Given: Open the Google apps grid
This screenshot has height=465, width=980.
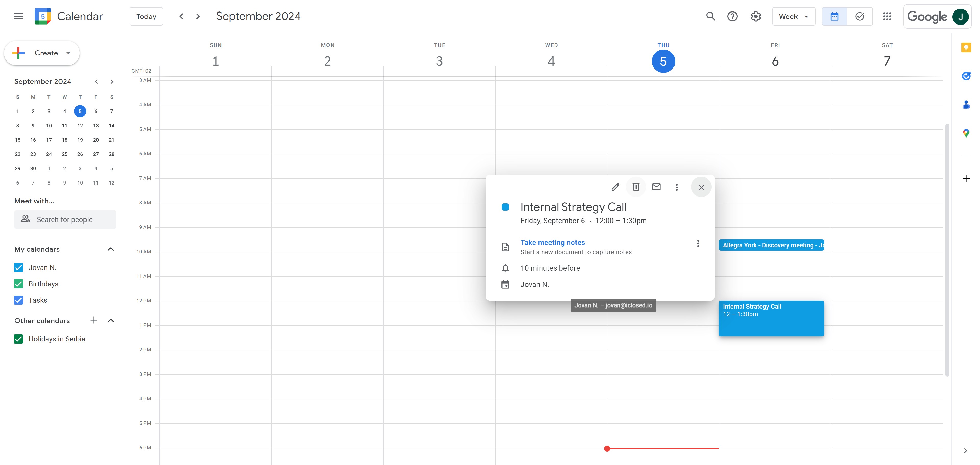Looking at the screenshot, I should (x=887, y=16).
